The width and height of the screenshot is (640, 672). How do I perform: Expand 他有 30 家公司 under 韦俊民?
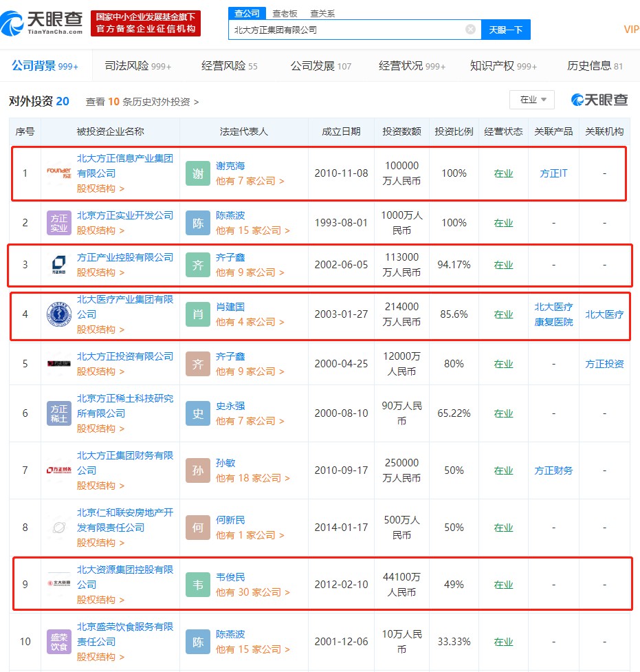point(252,592)
